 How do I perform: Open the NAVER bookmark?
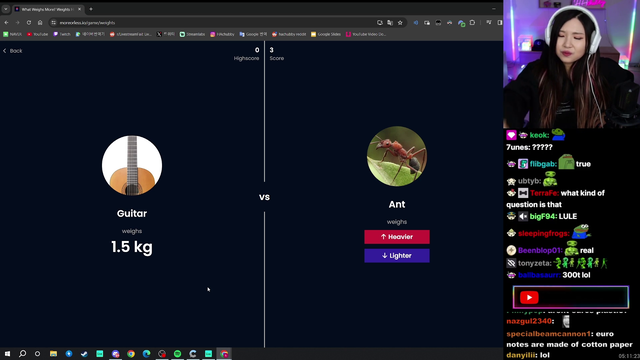(13, 34)
